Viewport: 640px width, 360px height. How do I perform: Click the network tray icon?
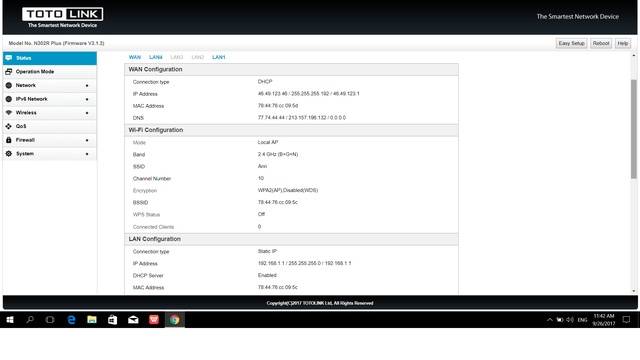click(x=560, y=320)
